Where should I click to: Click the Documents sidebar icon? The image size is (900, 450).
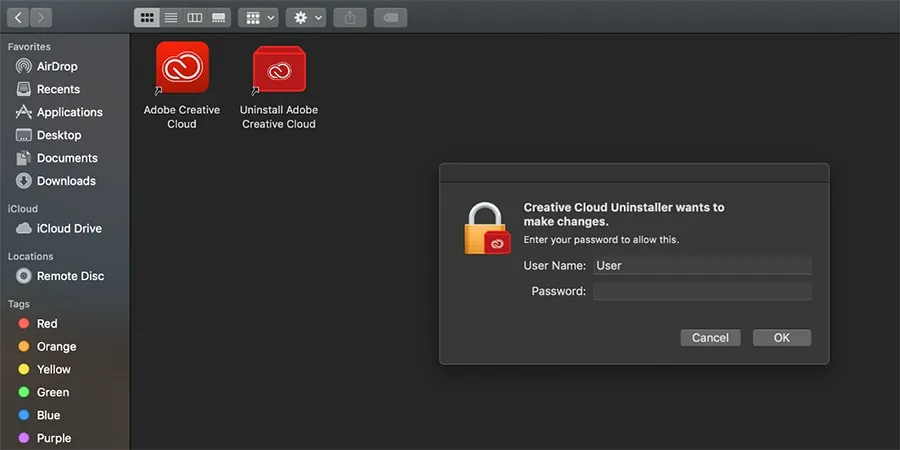pyautogui.click(x=24, y=158)
